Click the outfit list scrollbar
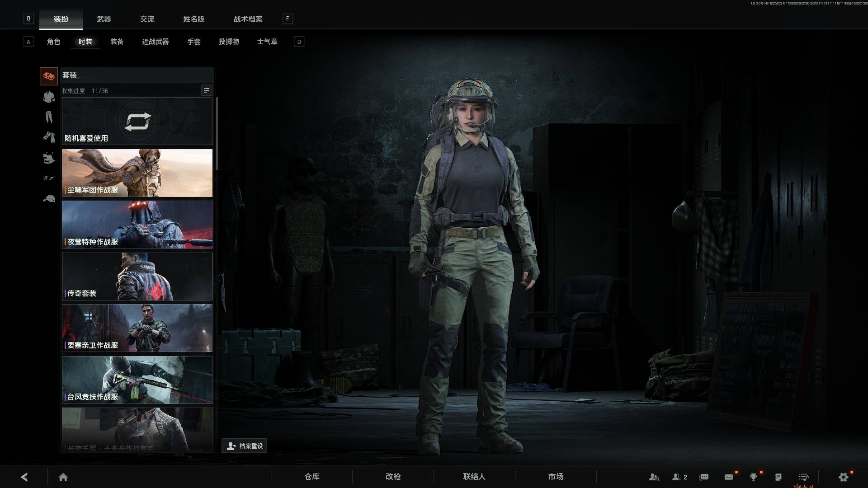 217,134
